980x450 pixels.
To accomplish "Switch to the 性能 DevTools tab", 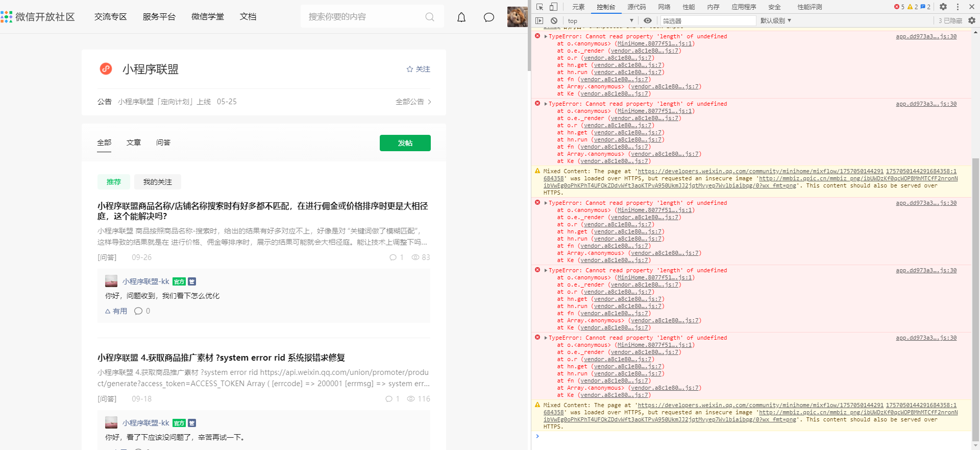I will coord(689,7).
